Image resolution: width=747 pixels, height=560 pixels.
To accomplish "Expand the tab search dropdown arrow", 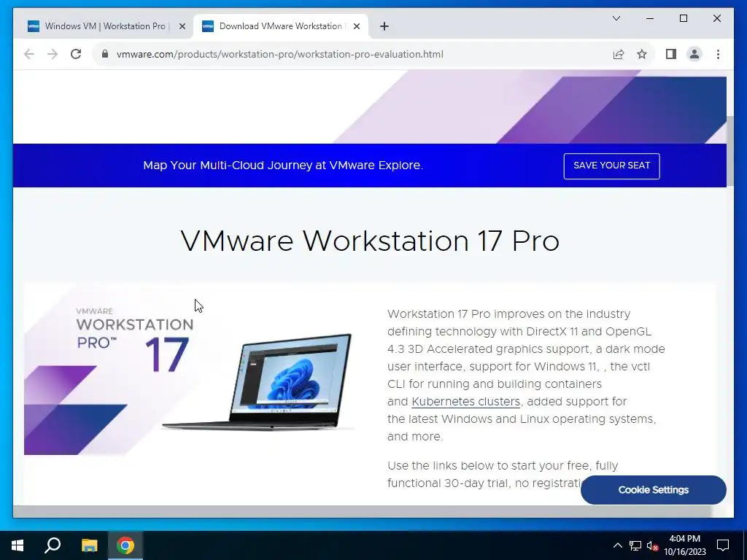I will coord(616,18).
